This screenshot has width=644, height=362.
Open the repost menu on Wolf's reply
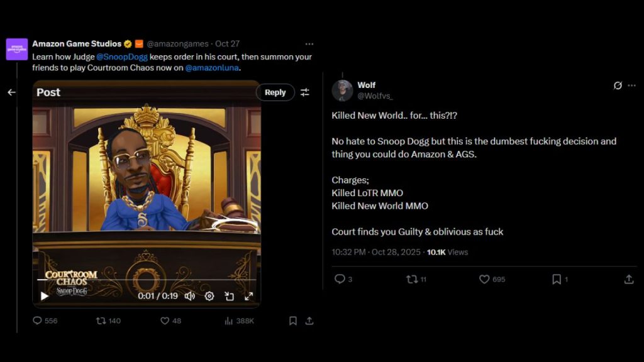(x=412, y=279)
